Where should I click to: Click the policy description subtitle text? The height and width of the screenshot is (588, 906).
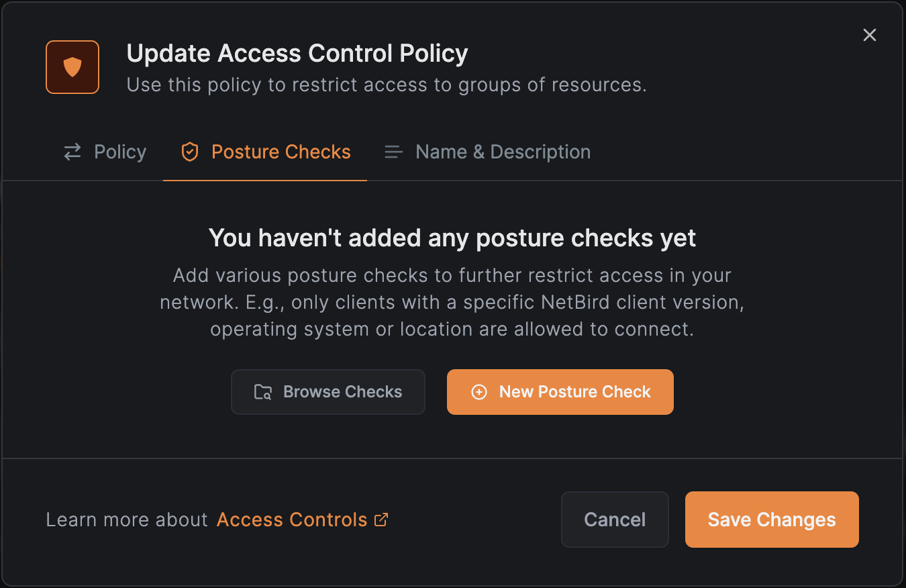[x=385, y=85]
